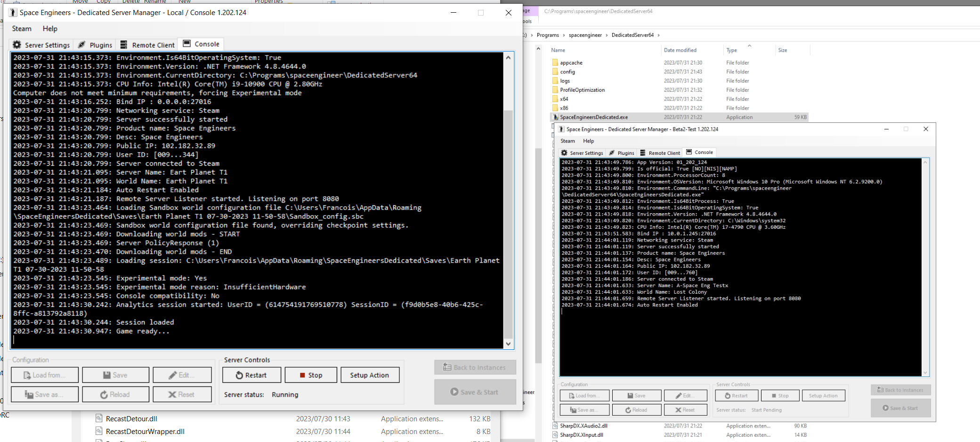
Task: Click the Restart server button
Action: 251,375
